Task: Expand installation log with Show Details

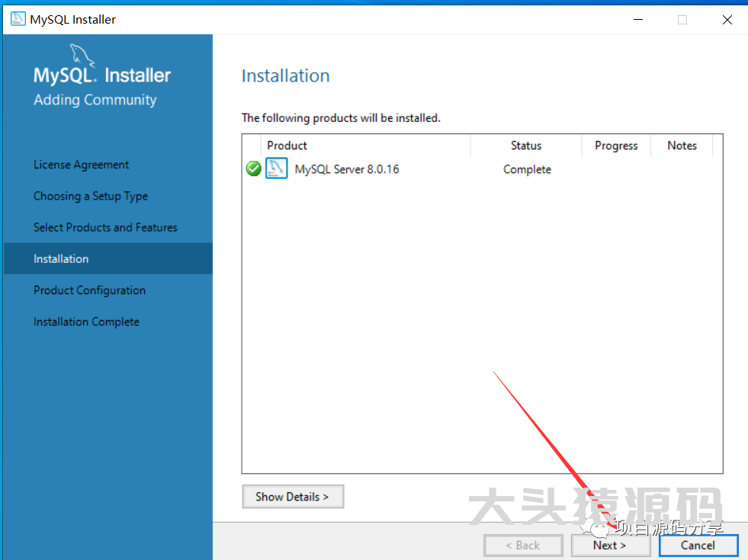Action: click(x=293, y=497)
